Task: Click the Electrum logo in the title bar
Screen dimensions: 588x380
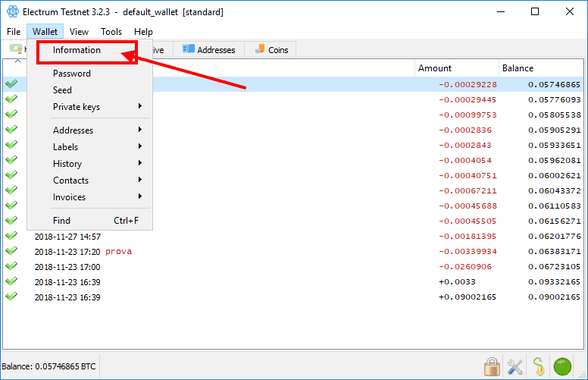Action: pyautogui.click(x=13, y=11)
